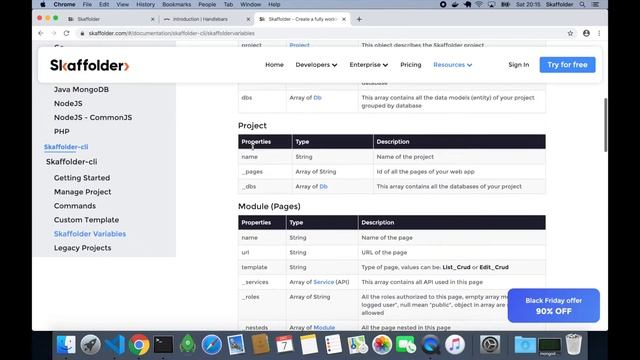
Task: Open the Bookmarks menu
Action: tap(176, 4)
